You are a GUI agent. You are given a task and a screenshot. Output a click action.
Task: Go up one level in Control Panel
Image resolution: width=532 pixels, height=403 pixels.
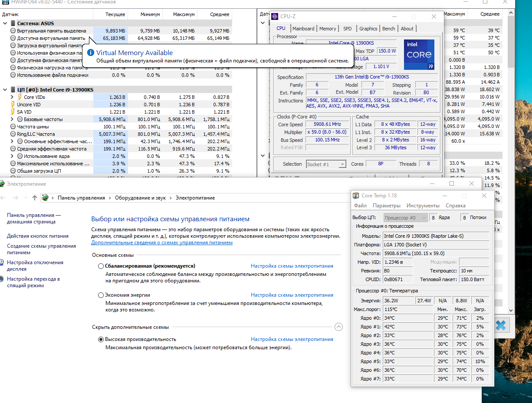(35, 198)
